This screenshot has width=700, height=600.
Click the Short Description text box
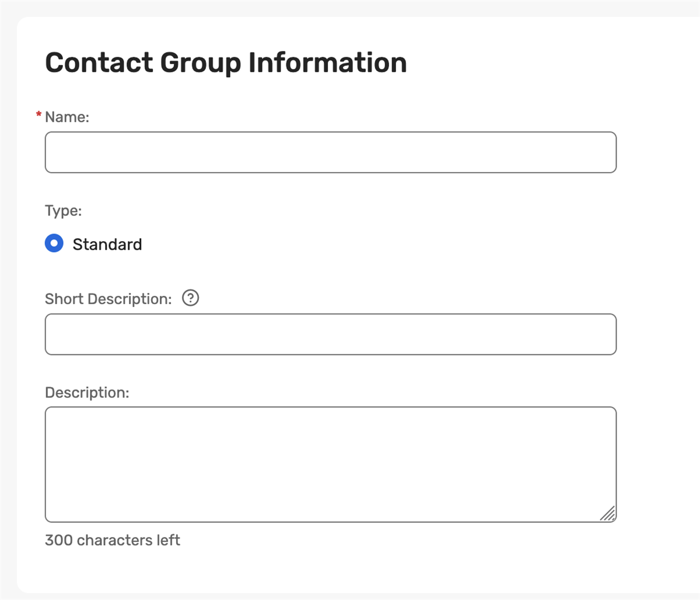(x=330, y=334)
